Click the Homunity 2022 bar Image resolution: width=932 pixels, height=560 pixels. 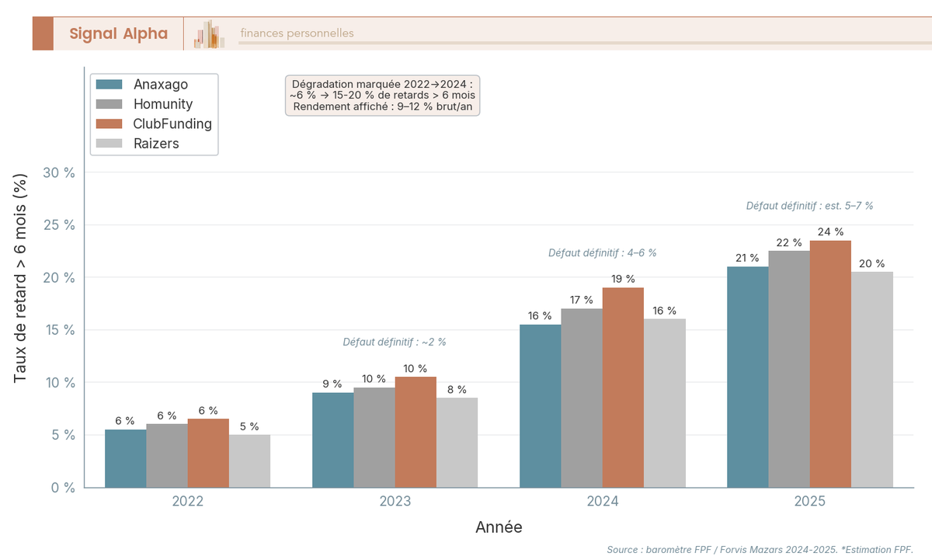[x=167, y=456]
